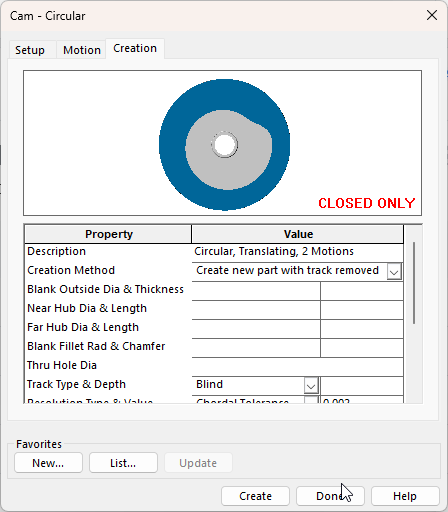Click the Value column header

coord(298,234)
